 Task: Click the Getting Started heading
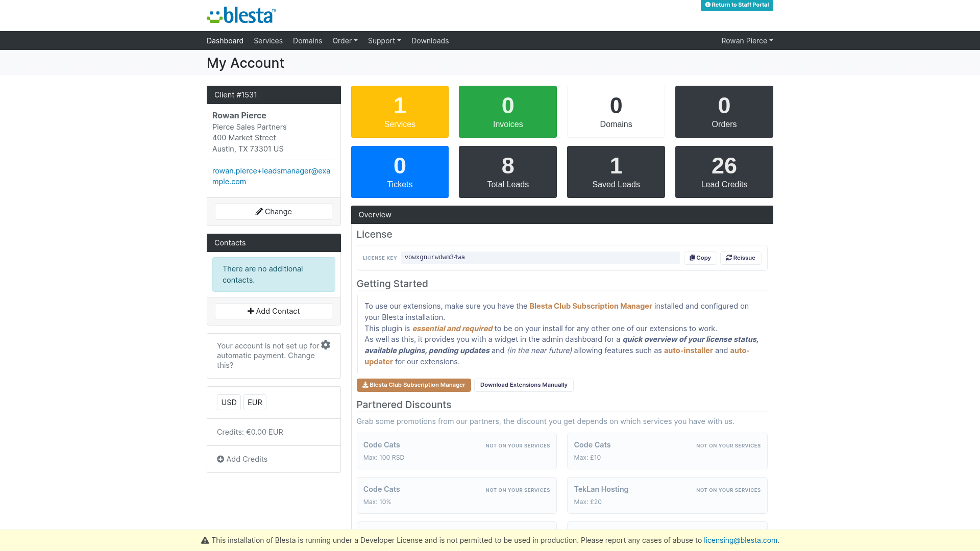(392, 284)
